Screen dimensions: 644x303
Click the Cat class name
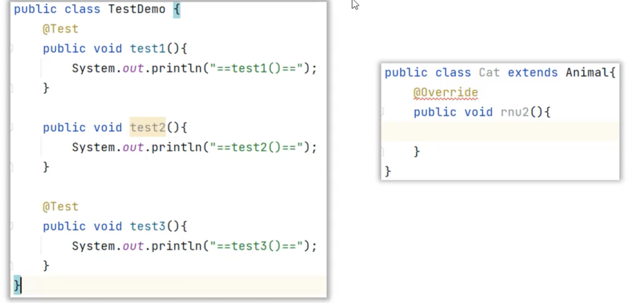(489, 73)
